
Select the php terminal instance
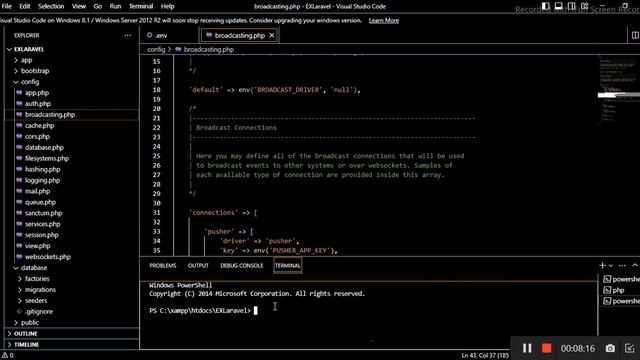619,290
